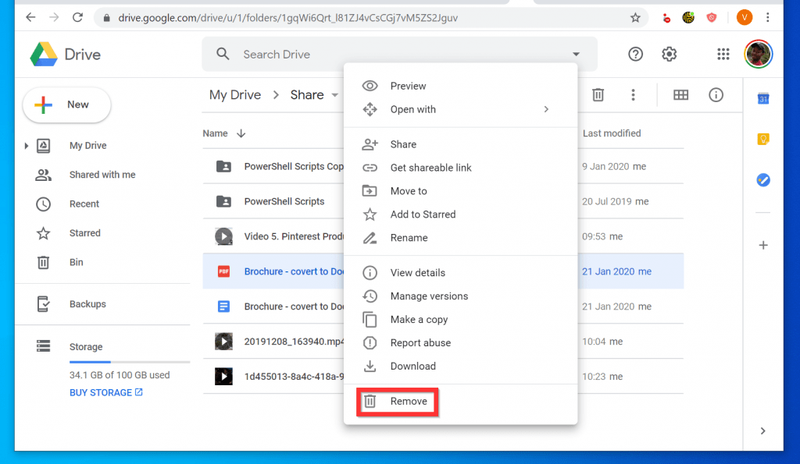The height and width of the screenshot is (464, 800).
Task: Open View details menu entry
Action: tap(461, 273)
